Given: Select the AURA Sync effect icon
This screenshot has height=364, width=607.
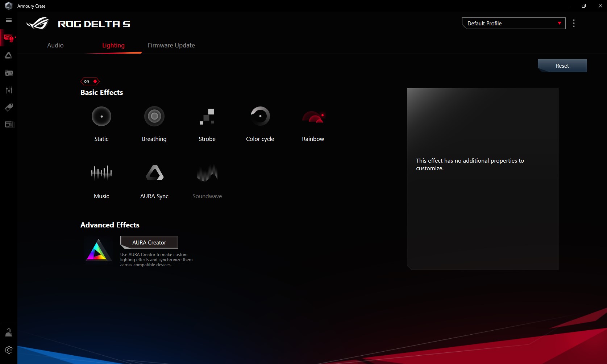Looking at the screenshot, I should [154, 172].
